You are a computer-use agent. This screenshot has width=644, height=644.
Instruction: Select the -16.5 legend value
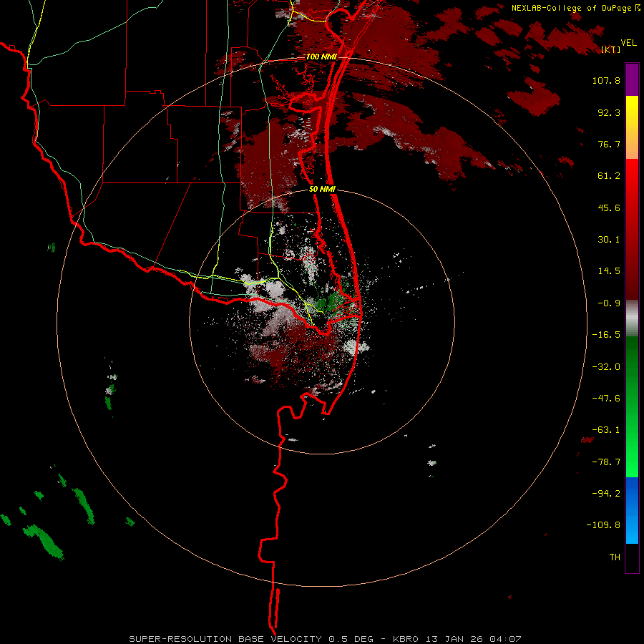click(606, 335)
